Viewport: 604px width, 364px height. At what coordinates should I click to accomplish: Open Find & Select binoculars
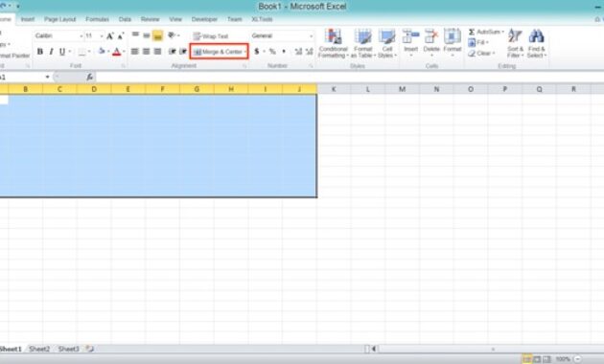click(x=536, y=43)
